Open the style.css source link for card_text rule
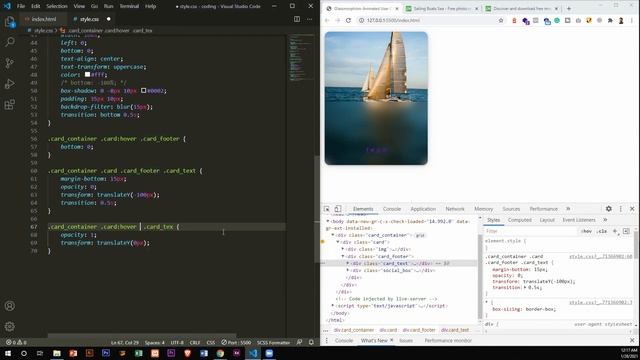Viewport: 640px width, 360px height. coord(600,256)
